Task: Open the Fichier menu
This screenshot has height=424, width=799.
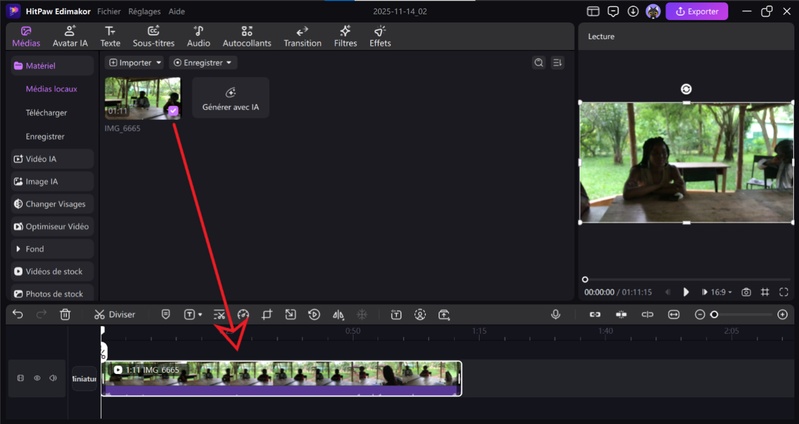Action: 109,11
